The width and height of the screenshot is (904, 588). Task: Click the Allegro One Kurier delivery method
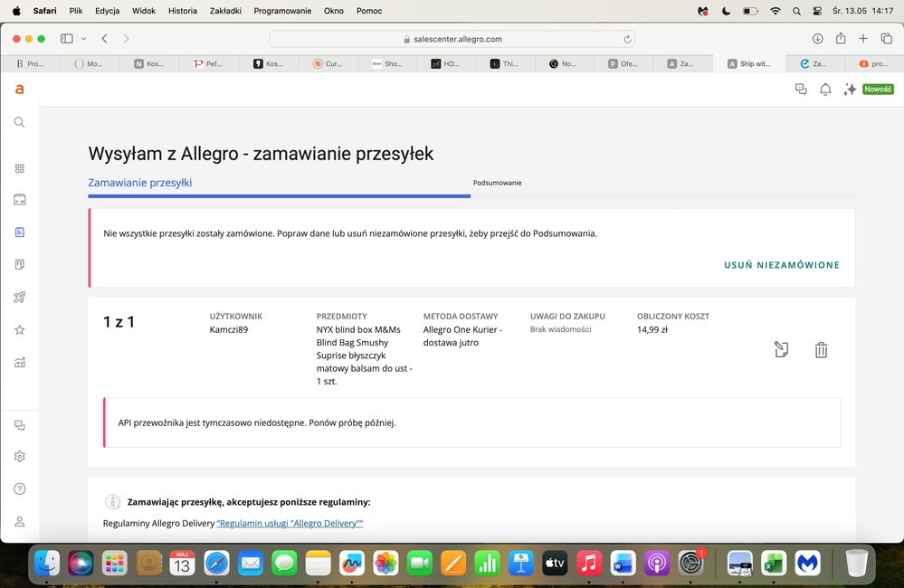(462, 337)
